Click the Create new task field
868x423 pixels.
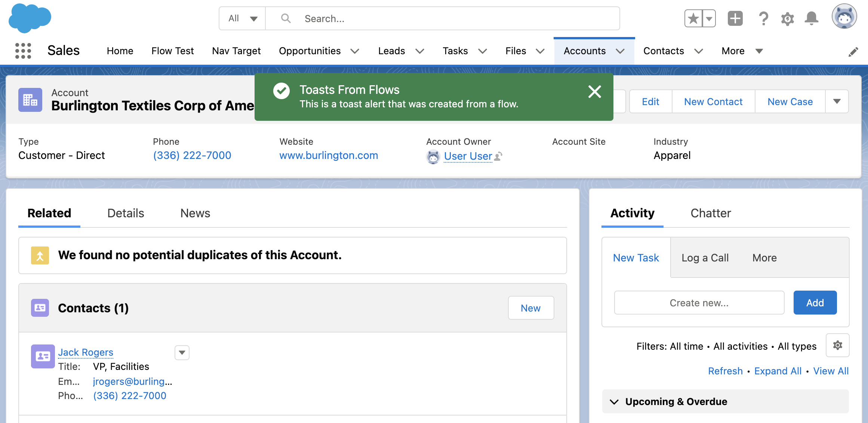pos(699,303)
